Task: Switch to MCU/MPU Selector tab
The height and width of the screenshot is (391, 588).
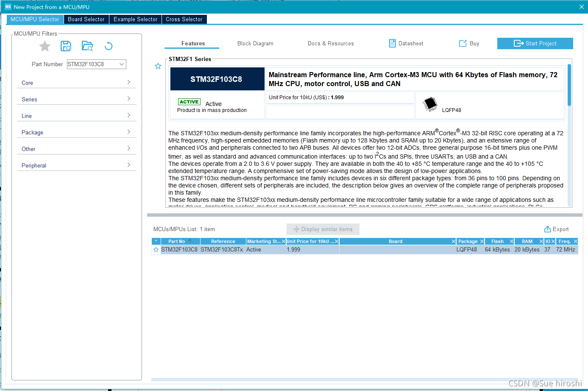Action: [35, 19]
